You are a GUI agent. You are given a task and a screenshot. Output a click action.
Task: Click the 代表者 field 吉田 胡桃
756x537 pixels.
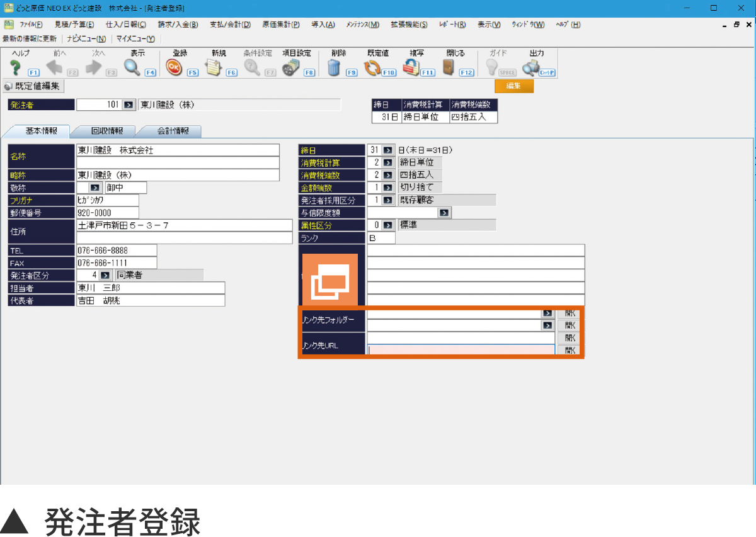(x=151, y=300)
